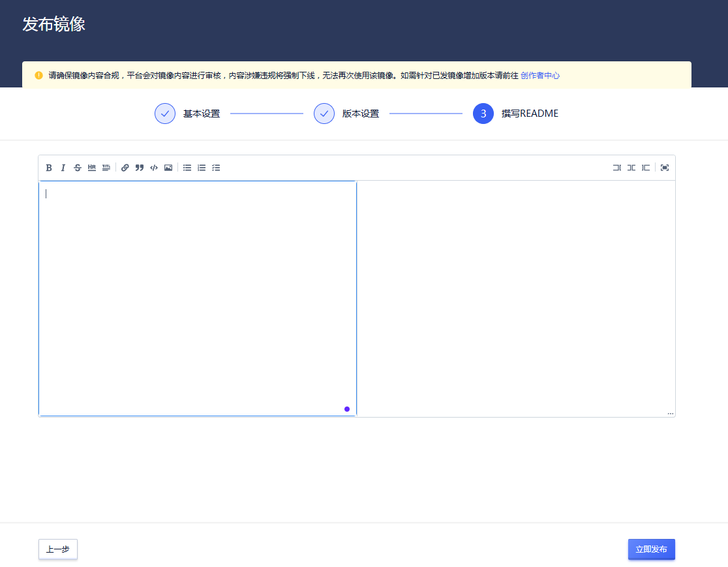Apply italic formatting
The width and height of the screenshot is (728, 567).
click(63, 167)
